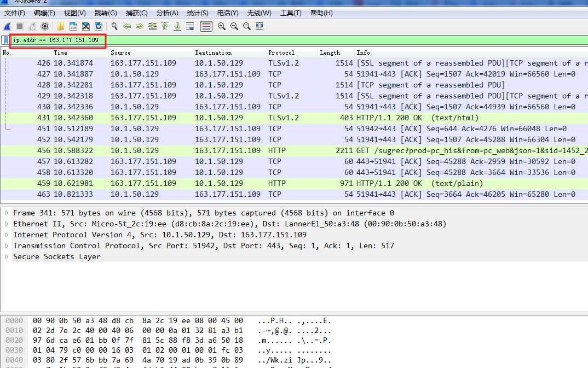Select packet 428 at time 10.342281
Viewport: 588px width, 368px height.
(294, 85)
